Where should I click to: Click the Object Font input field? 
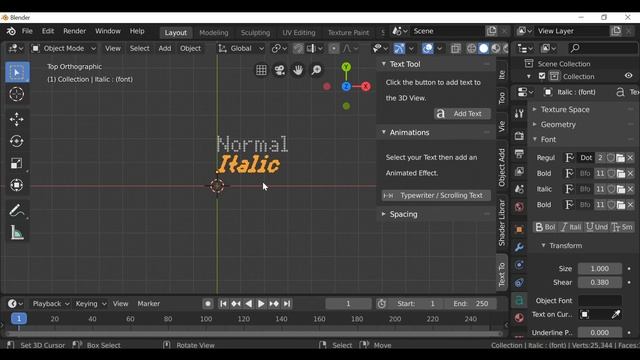coord(600,300)
